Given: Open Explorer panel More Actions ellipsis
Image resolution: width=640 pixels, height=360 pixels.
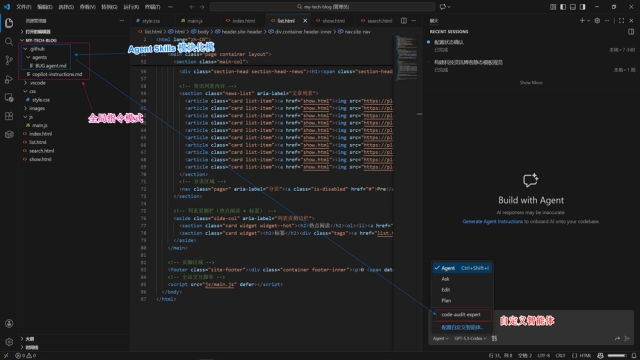Looking at the screenshot, I should click(122, 20).
